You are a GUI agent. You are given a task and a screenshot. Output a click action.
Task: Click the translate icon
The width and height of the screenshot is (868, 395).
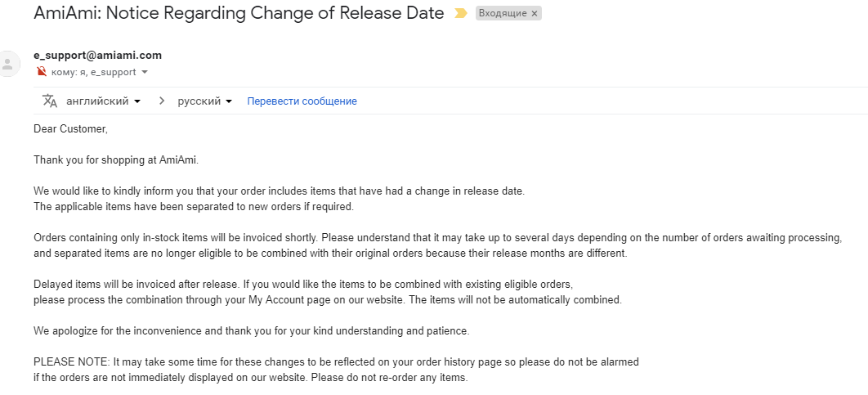point(50,101)
